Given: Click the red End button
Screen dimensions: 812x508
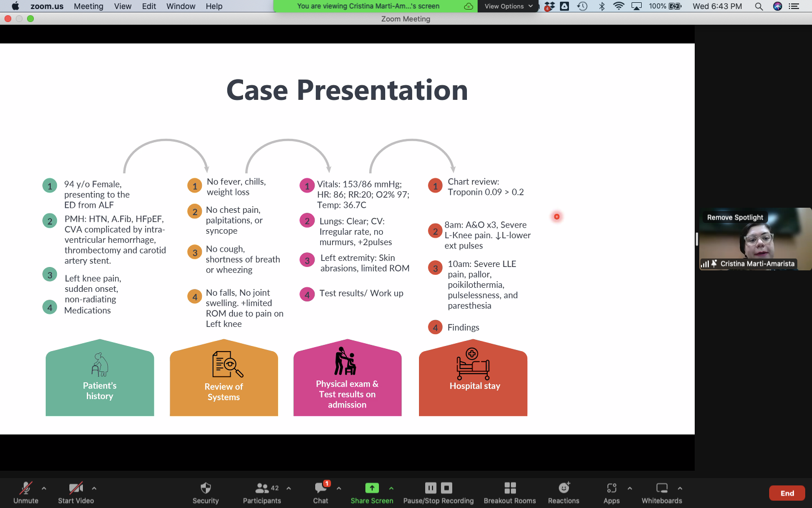Looking at the screenshot, I should [x=787, y=493].
